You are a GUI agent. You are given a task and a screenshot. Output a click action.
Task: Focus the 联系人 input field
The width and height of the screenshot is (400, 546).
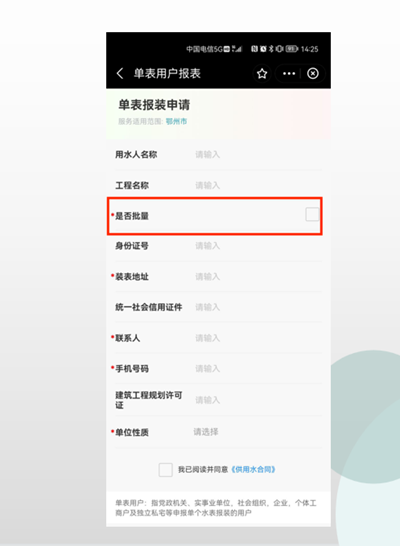(x=258, y=338)
